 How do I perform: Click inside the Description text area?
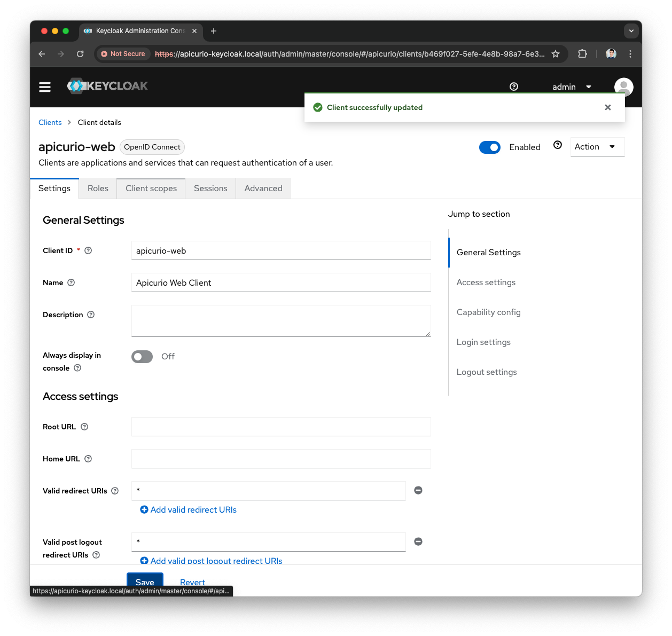coord(281,320)
